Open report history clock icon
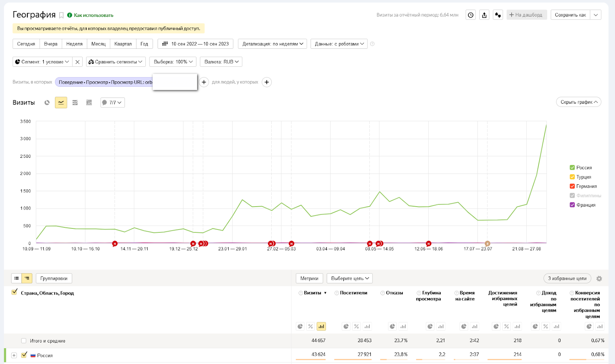Screen dimensions: 615x364 pyautogui.click(x=470, y=15)
